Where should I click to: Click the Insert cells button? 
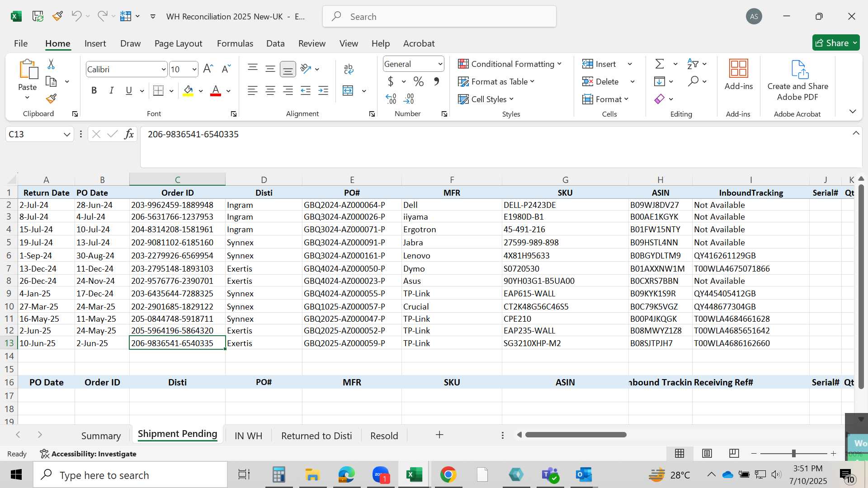[599, 64]
